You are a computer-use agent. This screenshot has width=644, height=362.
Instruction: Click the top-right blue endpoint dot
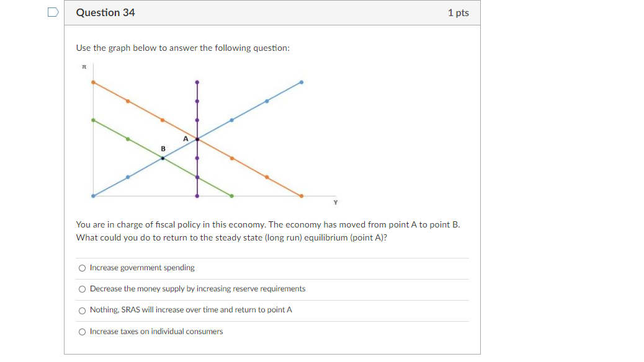pos(302,82)
